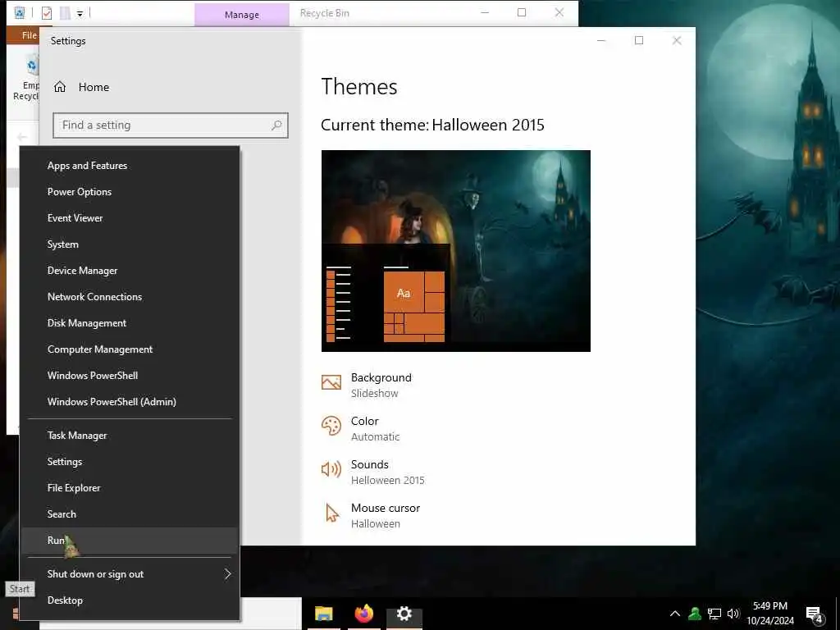The width and height of the screenshot is (840, 630).
Task: Expand Shut down or sign out submenu
Action: (130, 574)
